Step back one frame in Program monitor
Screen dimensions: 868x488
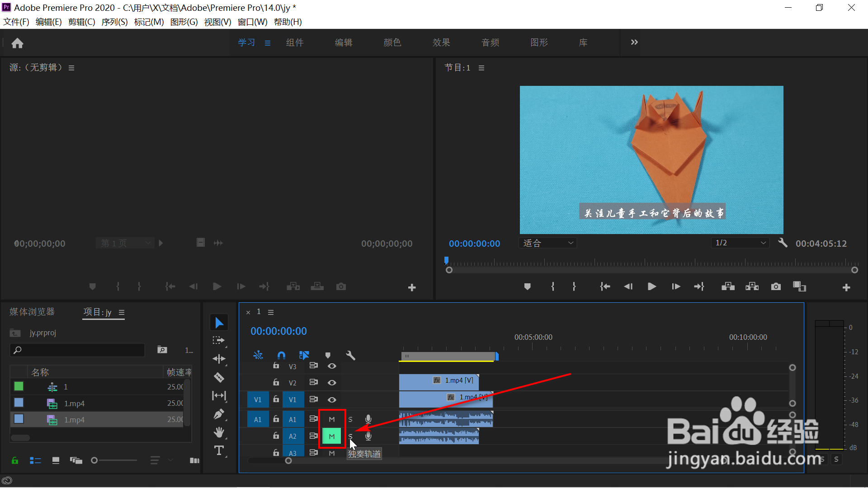coord(628,286)
